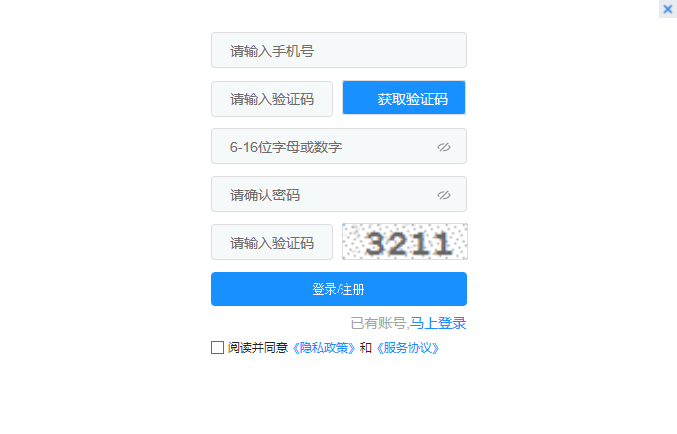Viewport: 677px width, 434px height.
Task: Click the 获取验证码 button
Action: pyautogui.click(x=404, y=98)
